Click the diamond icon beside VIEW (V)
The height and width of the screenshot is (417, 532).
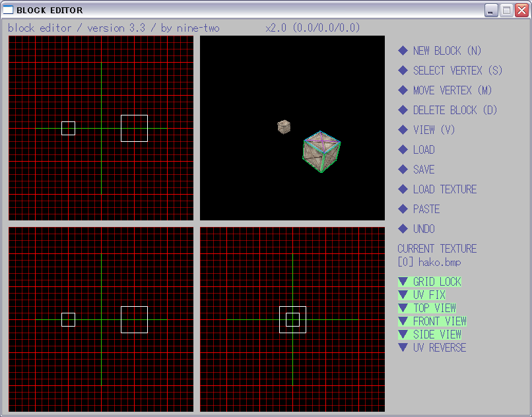point(403,130)
